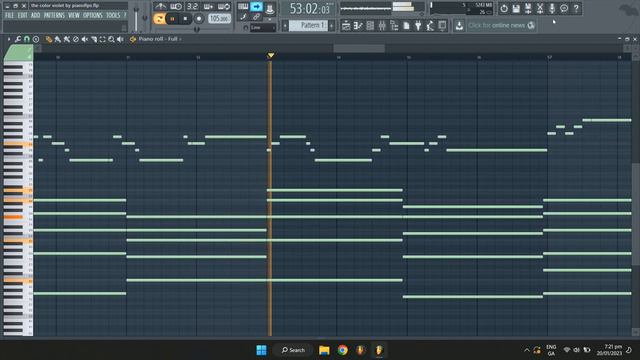
Task: Open the tempo tapper icon
Action: pyautogui.click(x=430, y=26)
